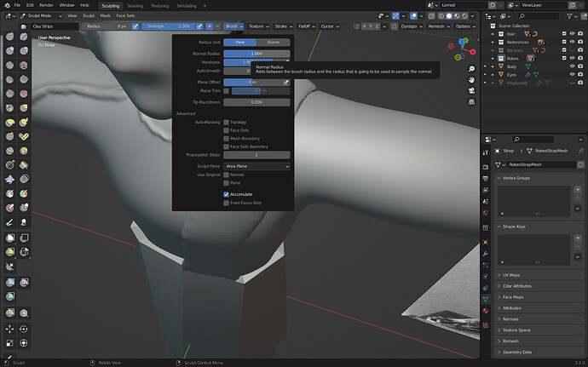Click the outliner search field
The image size is (588, 367).
539,16
